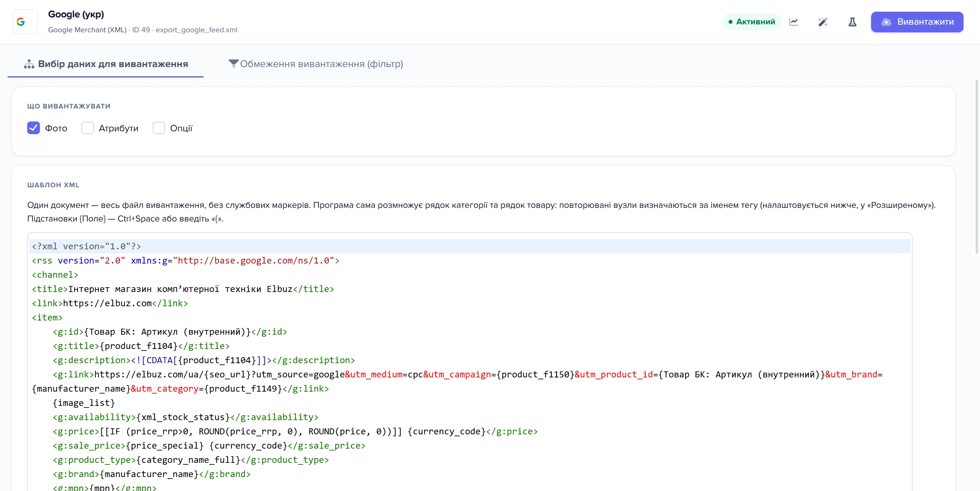Screen dimensions: 980x491
Task: Click the magic wand icon
Action: click(x=823, y=22)
